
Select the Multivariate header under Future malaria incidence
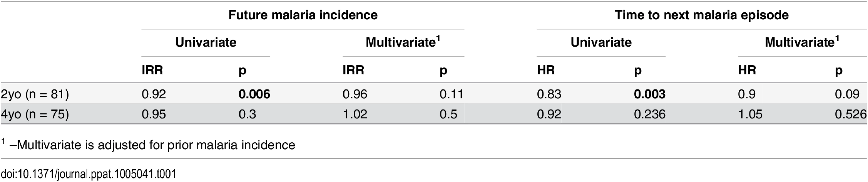[403, 42]
